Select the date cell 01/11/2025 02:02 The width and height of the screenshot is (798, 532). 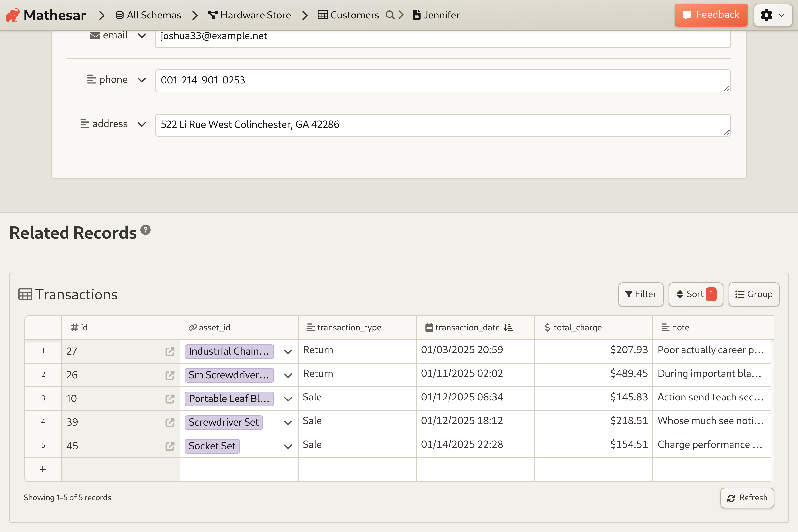(x=475, y=375)
